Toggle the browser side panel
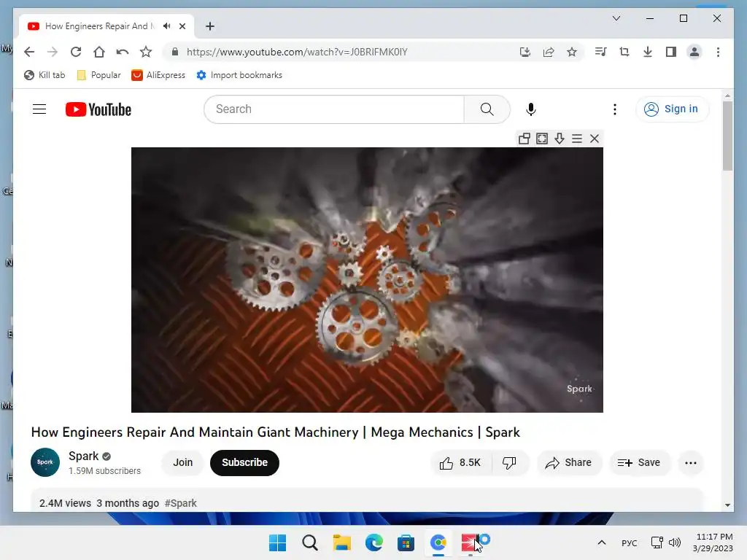The width and height of the screenshot is (747, 560). pyautogui.click(x=671, y=52)
